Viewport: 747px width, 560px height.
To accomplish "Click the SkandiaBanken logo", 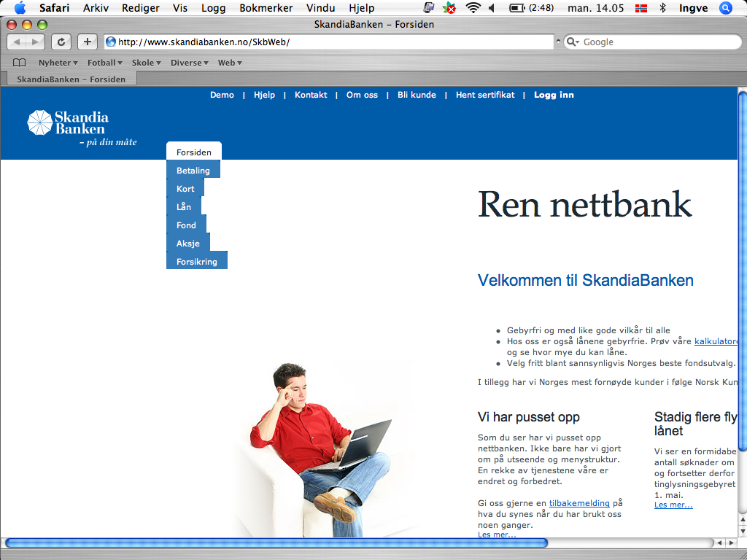I will (x=82, y=128).
